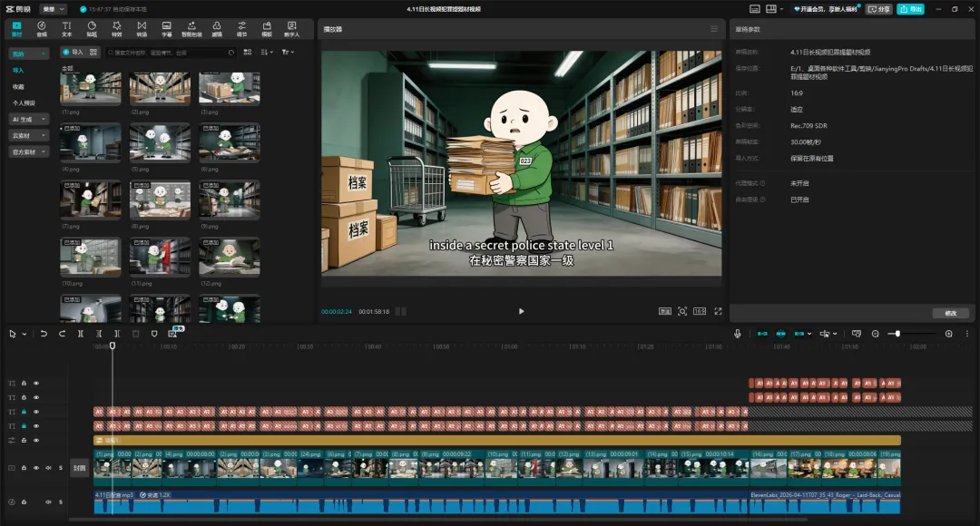
Task: Click the timeline zoom slider handle
Action: click(x=897, y=334)
